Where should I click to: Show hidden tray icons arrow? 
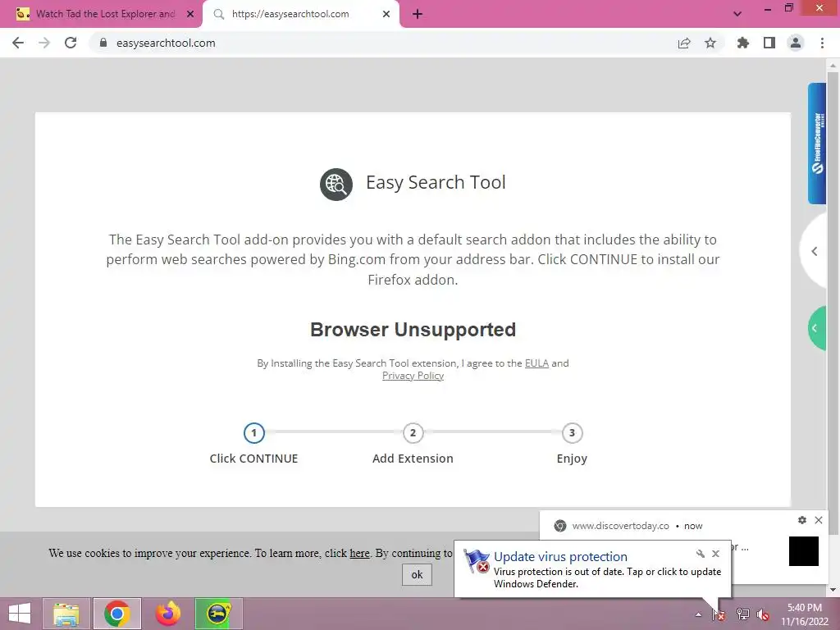[x=698, y=614]
